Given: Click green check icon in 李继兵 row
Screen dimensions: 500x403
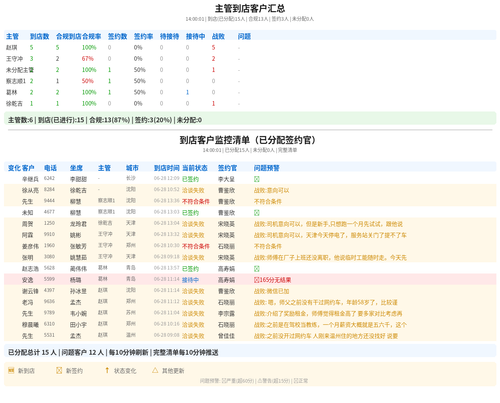Looking at the screenshot, I should (257, 179).
